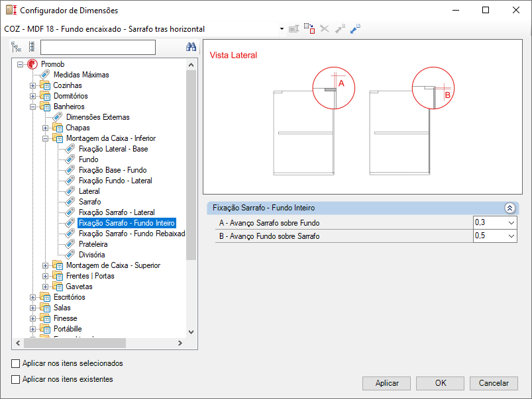This screenshot has width=532, height=399.
Task: Select Fixação Sarrafo - Fundo Rebaixado item
Action: click(x=132, y=234)
